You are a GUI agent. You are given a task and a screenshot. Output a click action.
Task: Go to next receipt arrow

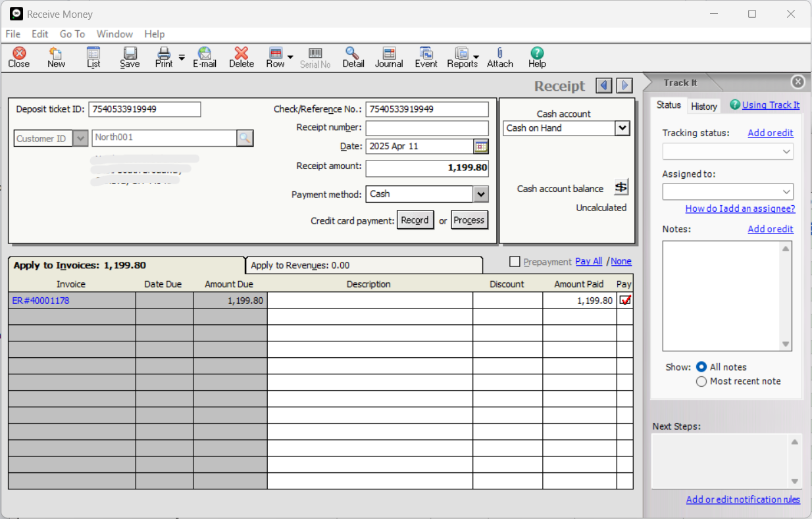(x=625, y=86)
